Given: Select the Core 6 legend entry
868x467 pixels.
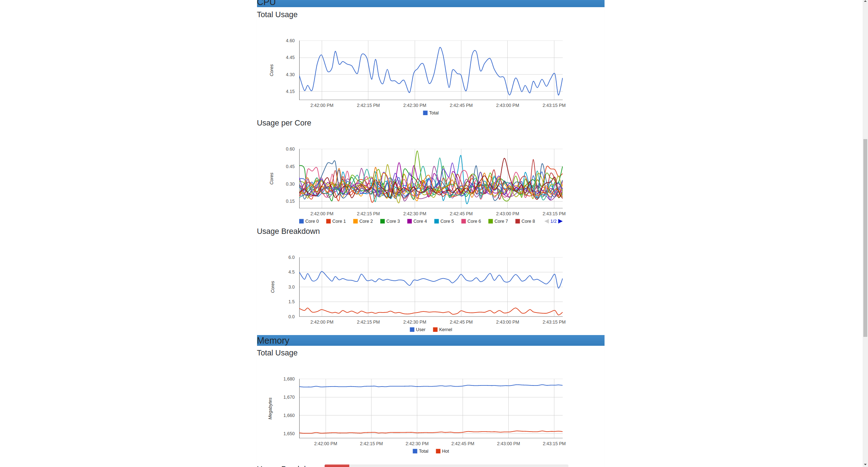Looking at the screenshot, I should pos(471,221).
